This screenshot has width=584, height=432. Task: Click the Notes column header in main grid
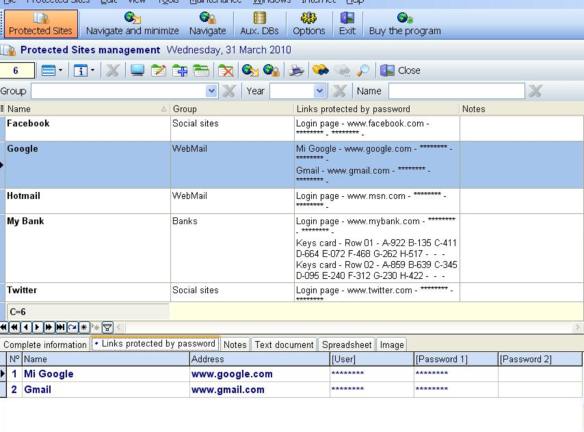[x=521, y=109]
